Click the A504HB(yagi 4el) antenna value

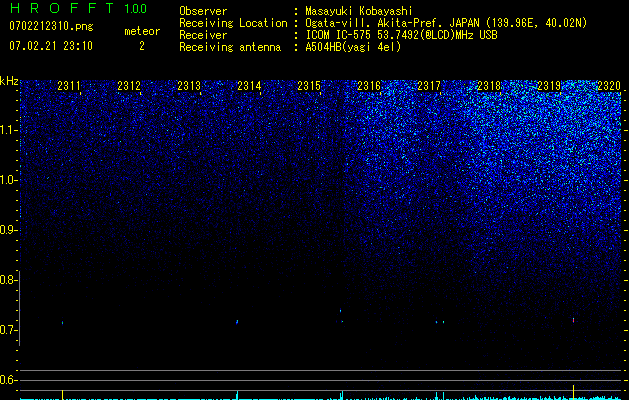pyautogui.click(x=353, y=47)
